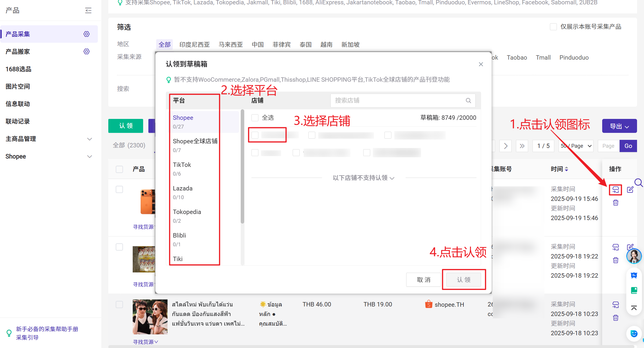Open the 导出 export dropdown
The image size is (644, 348).
619,126
